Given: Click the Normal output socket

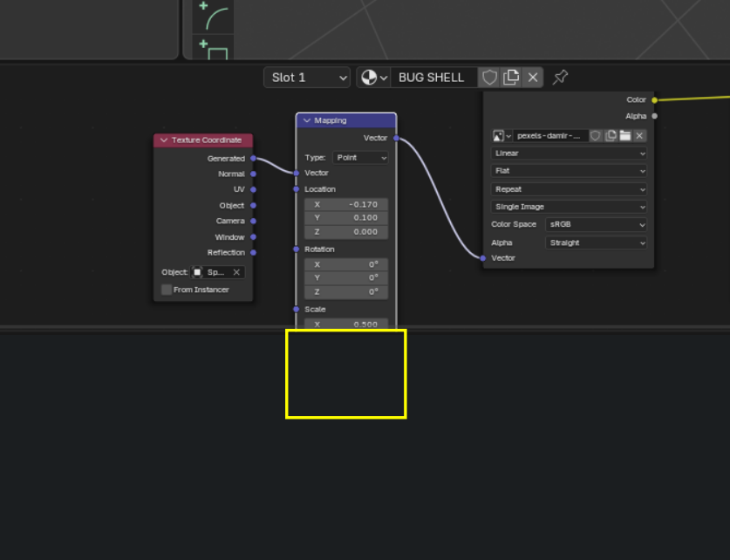Looking at the screenshot, I should (253, 174).
